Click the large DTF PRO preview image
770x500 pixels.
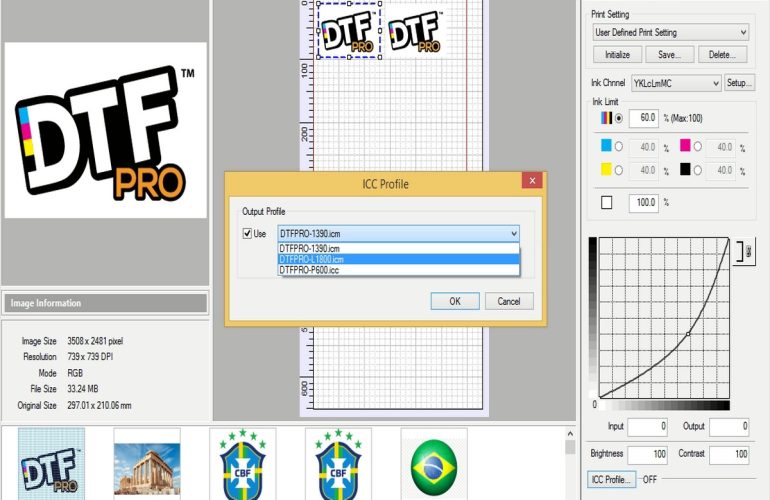106,130
